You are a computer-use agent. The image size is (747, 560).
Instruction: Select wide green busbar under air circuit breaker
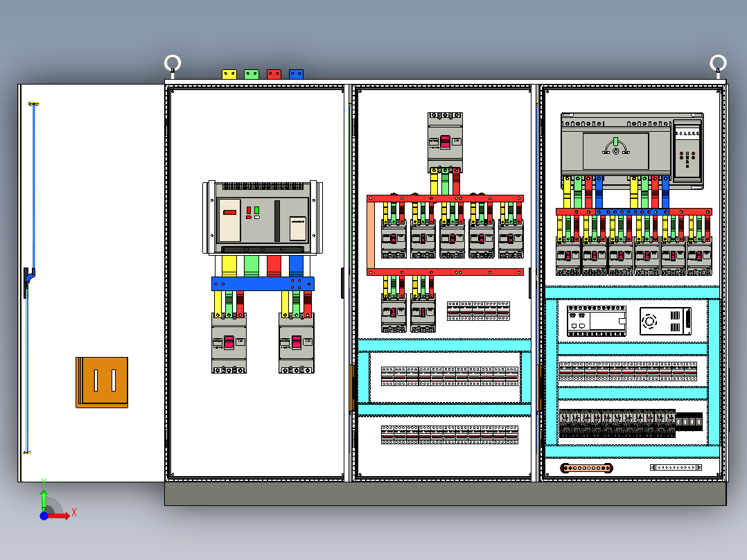(x=252, y=266)
